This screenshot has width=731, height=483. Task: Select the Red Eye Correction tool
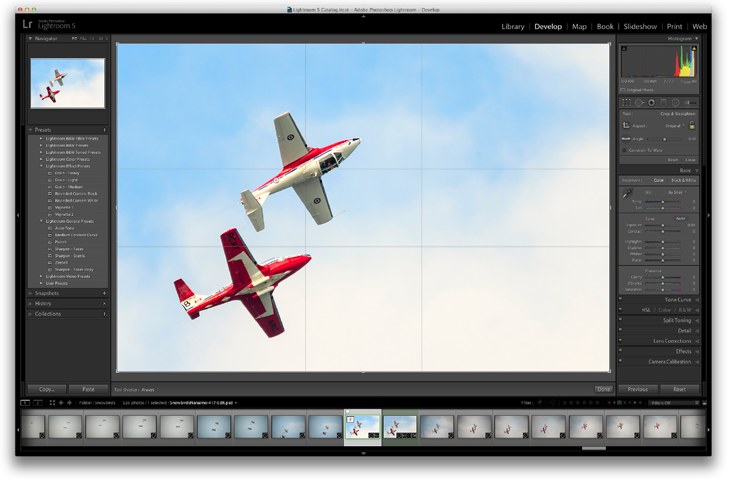tap(651, 103)
